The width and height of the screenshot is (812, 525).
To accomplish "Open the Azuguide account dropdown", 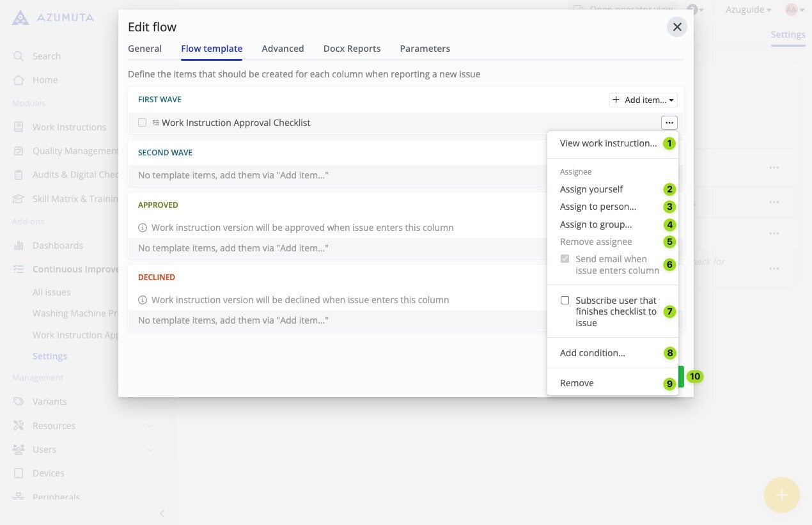I will pos(749,10).
